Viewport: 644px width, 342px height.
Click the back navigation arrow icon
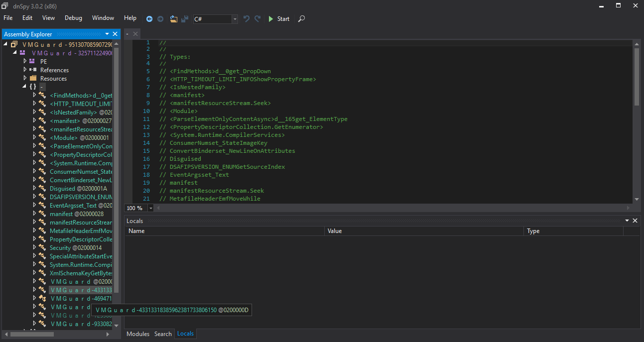click(149, 18)
